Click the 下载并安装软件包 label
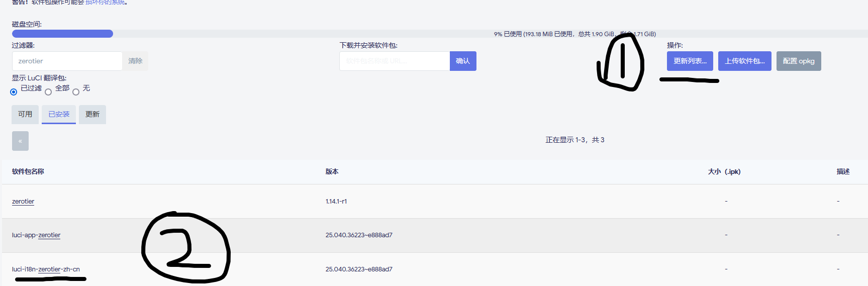The width and height of the screenshot is (868, 286). pos(368,45)
